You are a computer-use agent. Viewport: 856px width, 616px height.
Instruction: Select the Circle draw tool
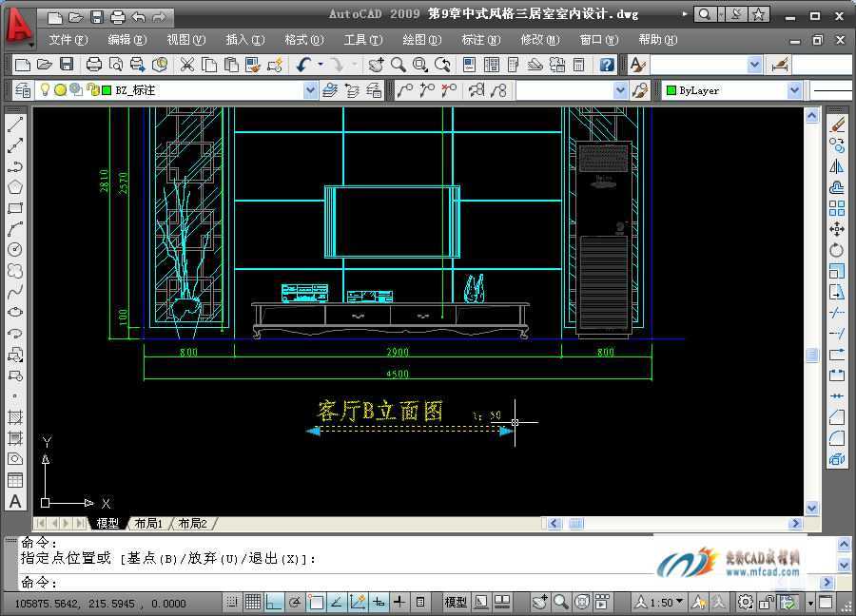pyautogui.click(x=15, y=249)
